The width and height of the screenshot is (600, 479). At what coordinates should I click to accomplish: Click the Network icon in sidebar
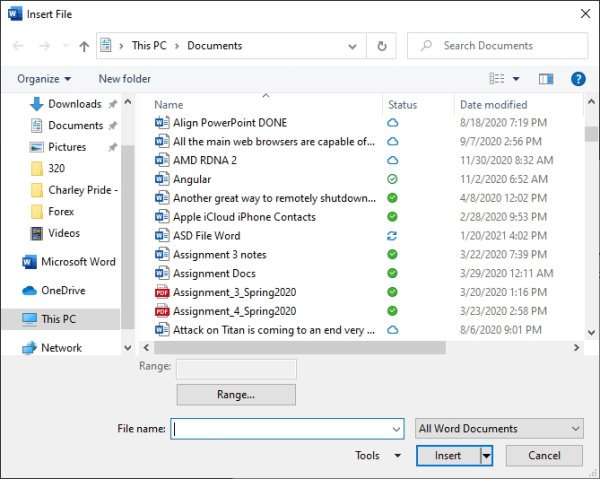29,348
